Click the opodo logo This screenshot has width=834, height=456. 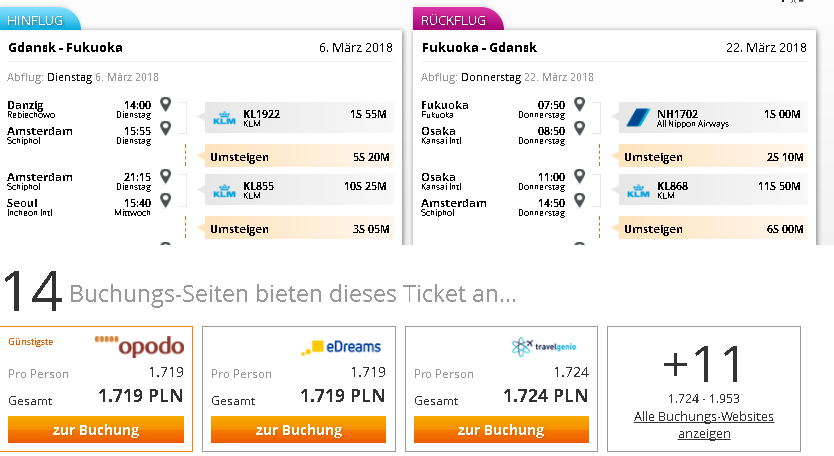pyautogui.click(x=139, y=346)
